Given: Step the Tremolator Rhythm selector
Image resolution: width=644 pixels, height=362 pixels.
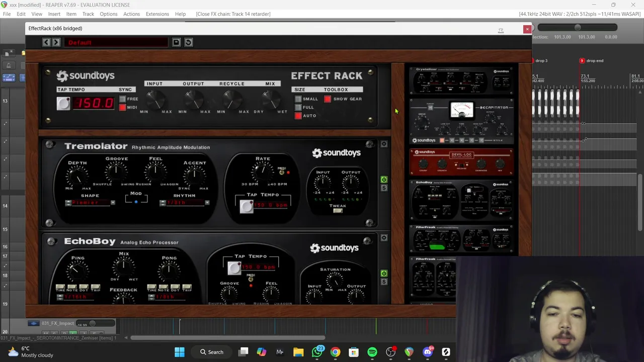Looking at the screenshot, I should click(163, 203).
